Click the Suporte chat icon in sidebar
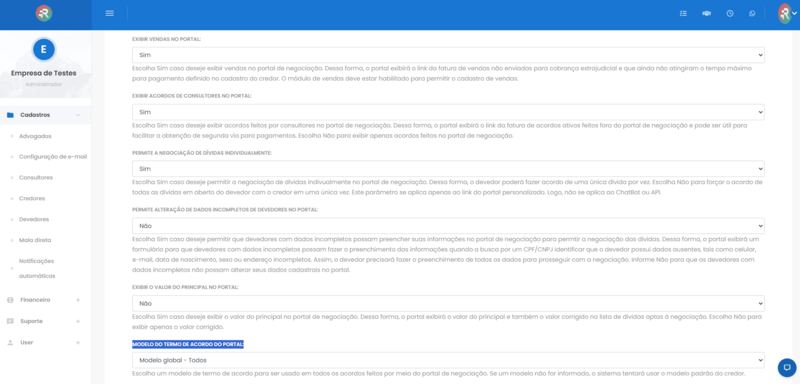 click(10, 321)
